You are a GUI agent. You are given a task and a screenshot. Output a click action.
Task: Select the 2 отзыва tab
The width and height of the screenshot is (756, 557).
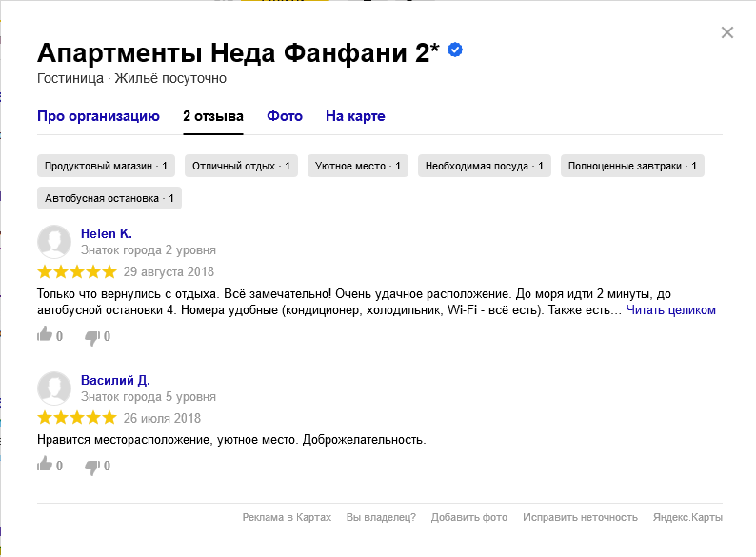click(x=213, y=116)
